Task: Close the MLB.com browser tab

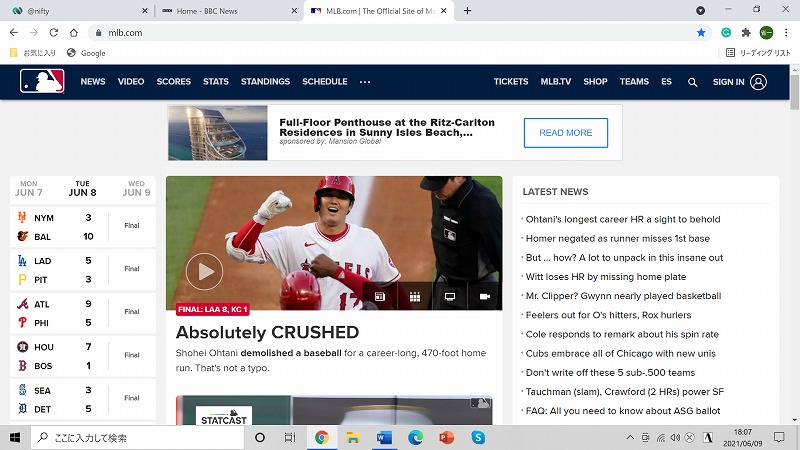Action: 443,11
